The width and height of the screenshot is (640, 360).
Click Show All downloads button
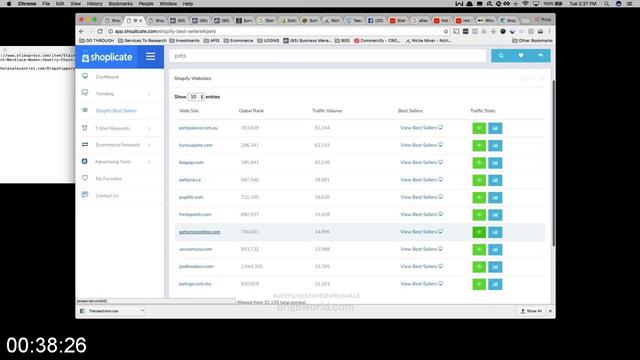coord(531,311)
